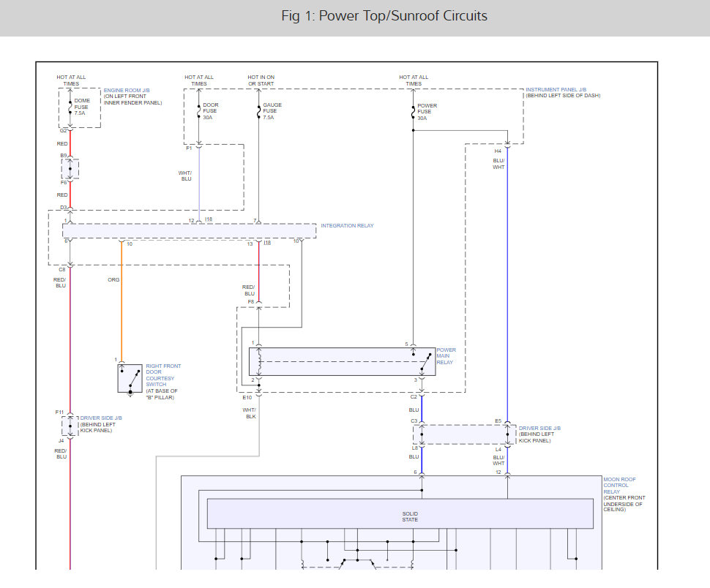
Task: Click the Integration Relay box
Action: (x=189, y=231)
